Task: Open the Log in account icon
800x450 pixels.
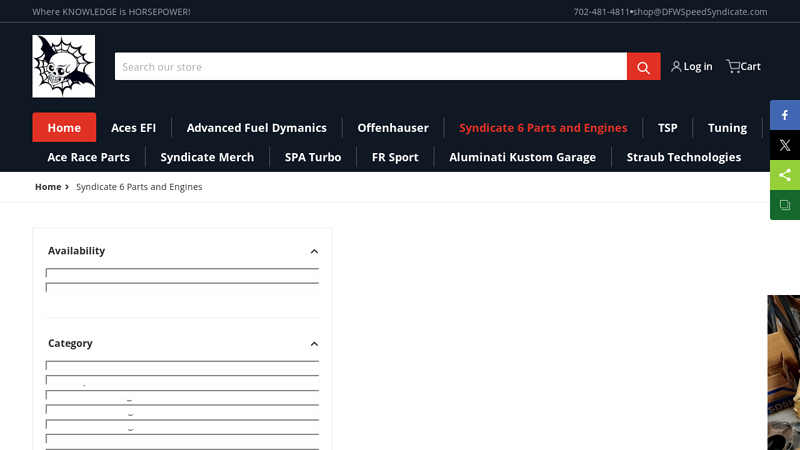Action: pos(691,66)
